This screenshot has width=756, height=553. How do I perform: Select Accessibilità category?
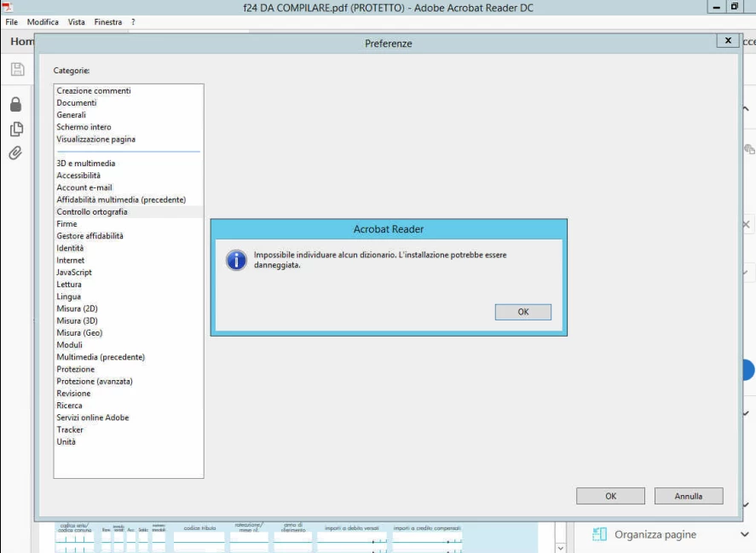(128, 176)
